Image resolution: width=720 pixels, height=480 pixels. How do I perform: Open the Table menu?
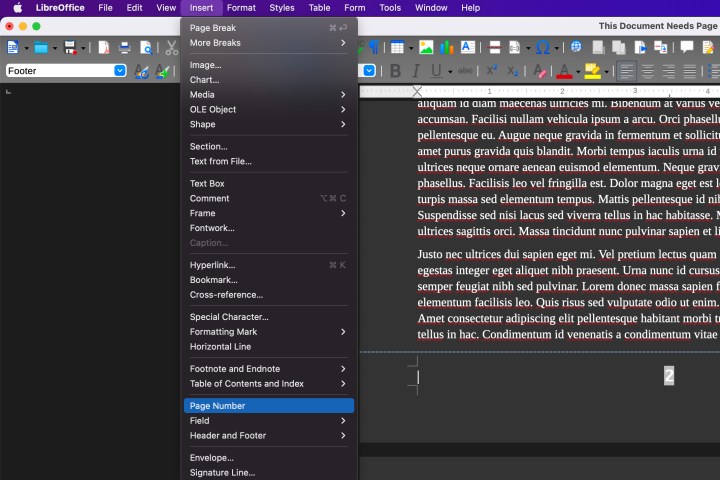pos(319,8)
